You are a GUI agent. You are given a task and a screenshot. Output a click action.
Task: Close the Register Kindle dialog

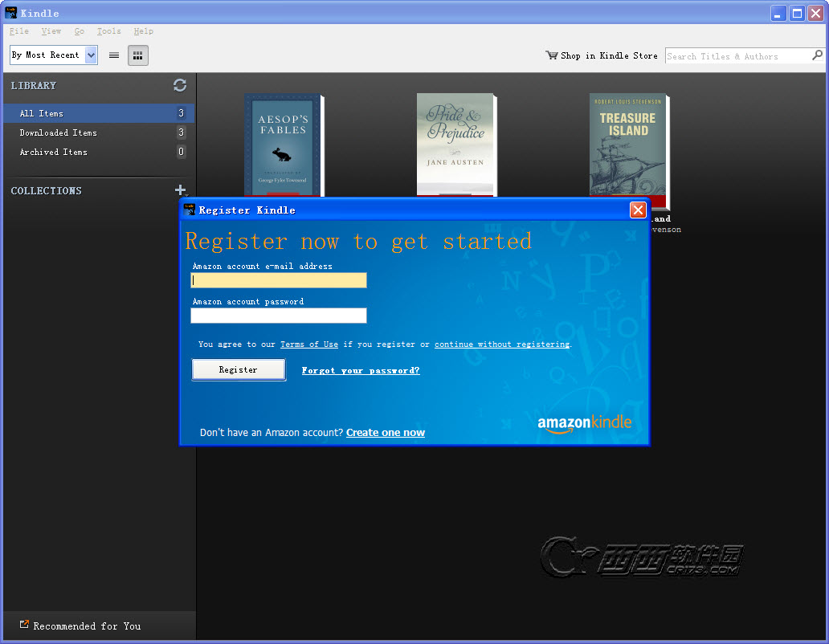[x=638, y=210]
